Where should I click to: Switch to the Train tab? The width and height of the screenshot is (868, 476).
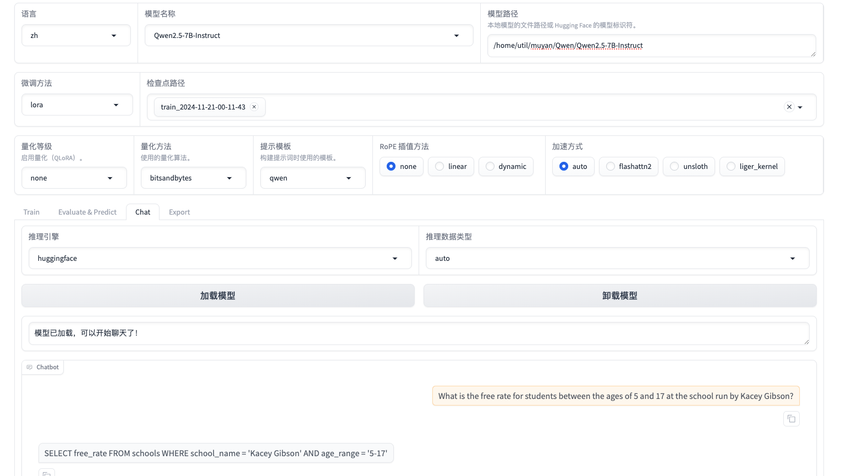tap(31, 212)
